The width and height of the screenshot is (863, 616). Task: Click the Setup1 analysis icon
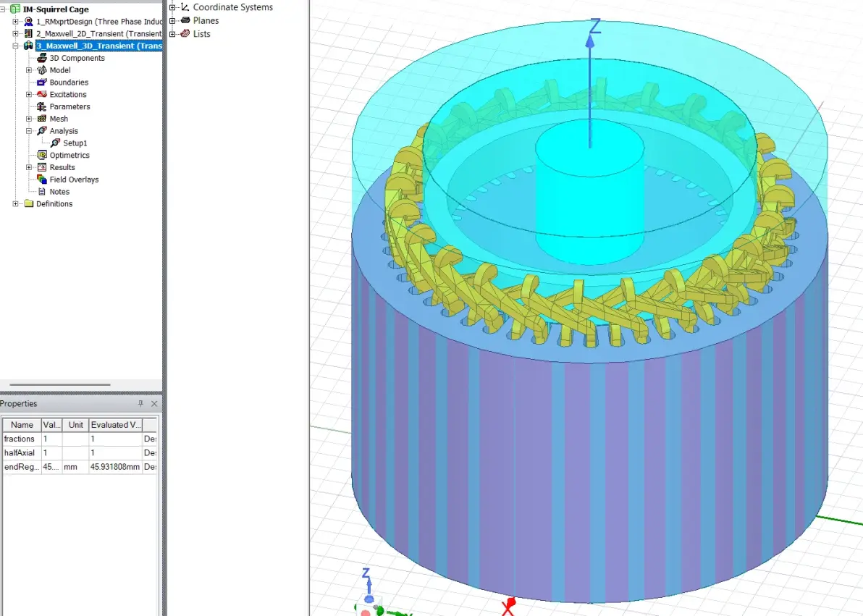55,143
